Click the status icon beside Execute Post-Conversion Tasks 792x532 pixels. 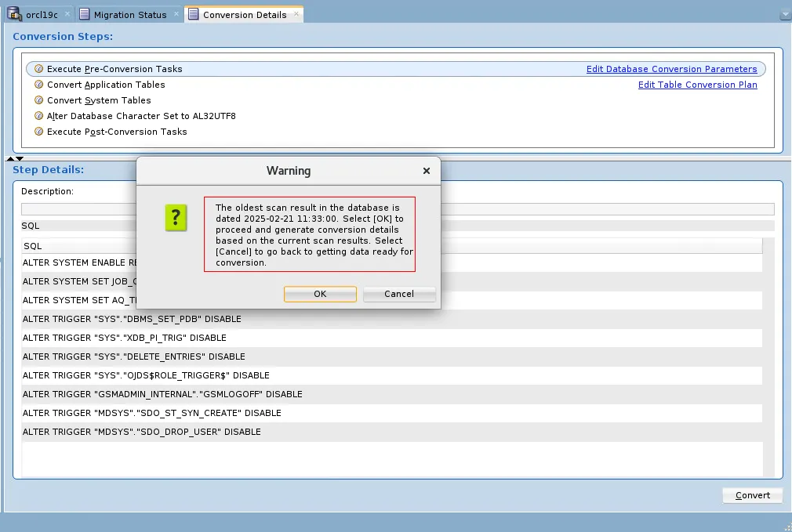point(38,132)
